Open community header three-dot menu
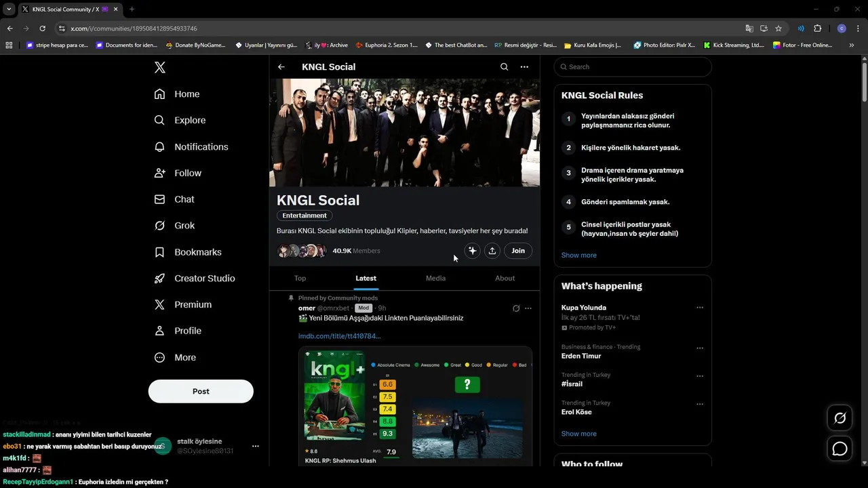 pyautogui.click(x=524, y=67)
